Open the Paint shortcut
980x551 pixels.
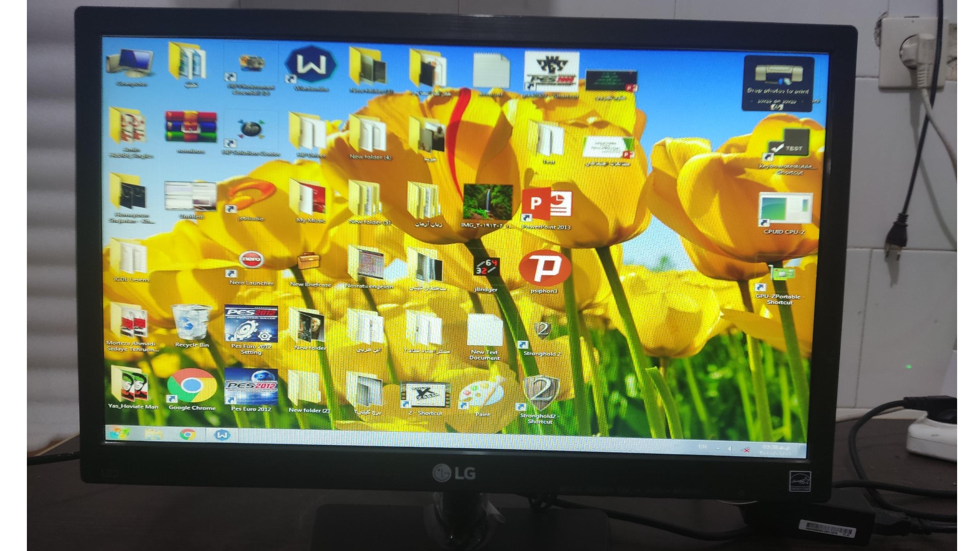point(483,393)
